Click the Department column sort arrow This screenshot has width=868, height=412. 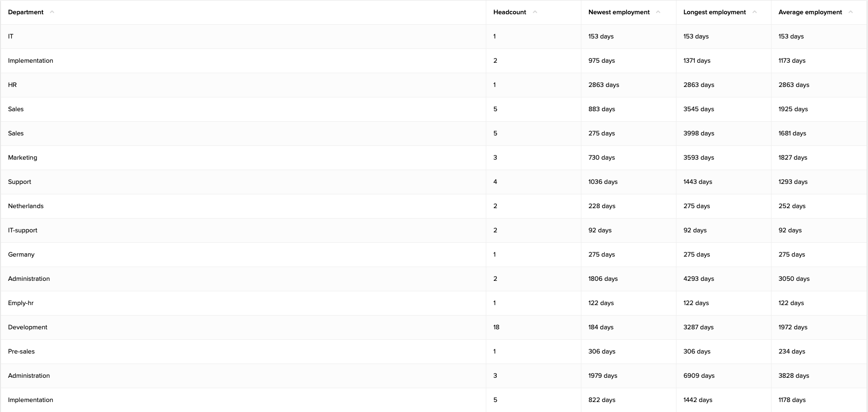(x=52, y=12)
